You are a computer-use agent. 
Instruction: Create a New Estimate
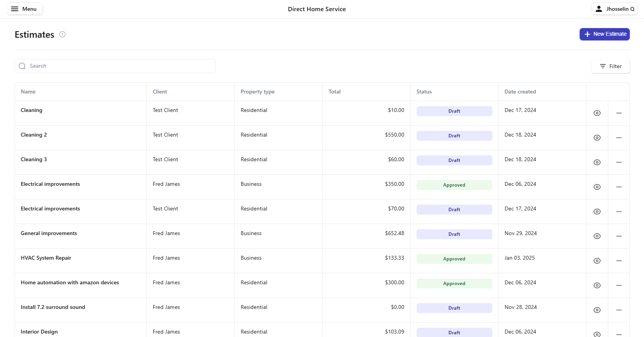point(604,34)
